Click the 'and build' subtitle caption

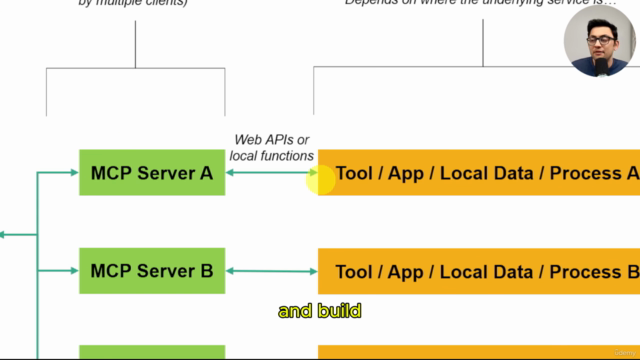(320, 311)
